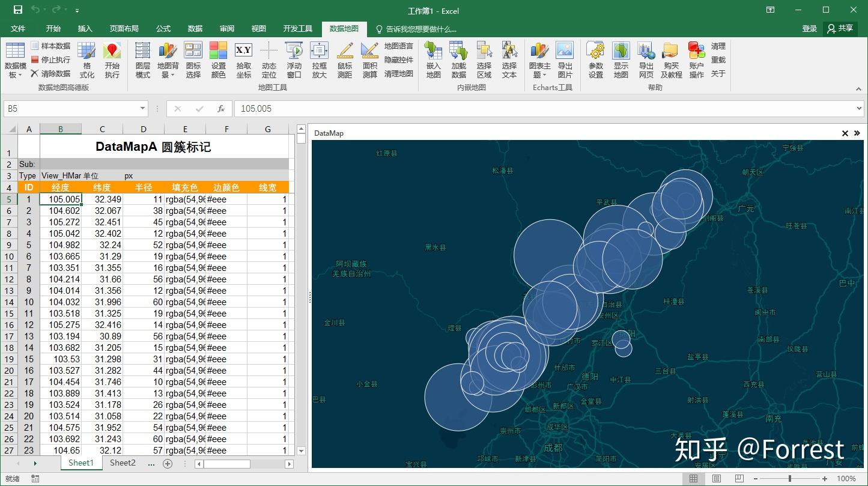Switch to the Sheet2 worksheet tab
Screen dimensions: 868x486
(123, 463)
